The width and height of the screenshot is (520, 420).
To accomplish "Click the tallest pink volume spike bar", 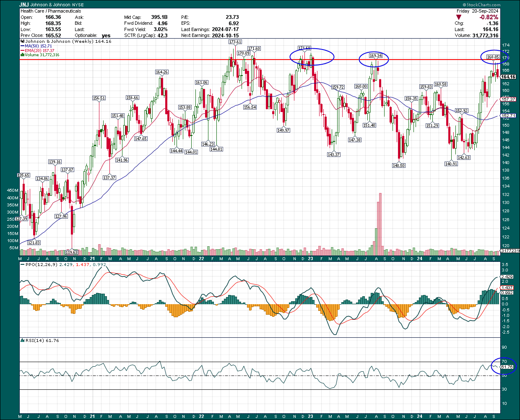I will pyautogui.click(x=380, y=224).
